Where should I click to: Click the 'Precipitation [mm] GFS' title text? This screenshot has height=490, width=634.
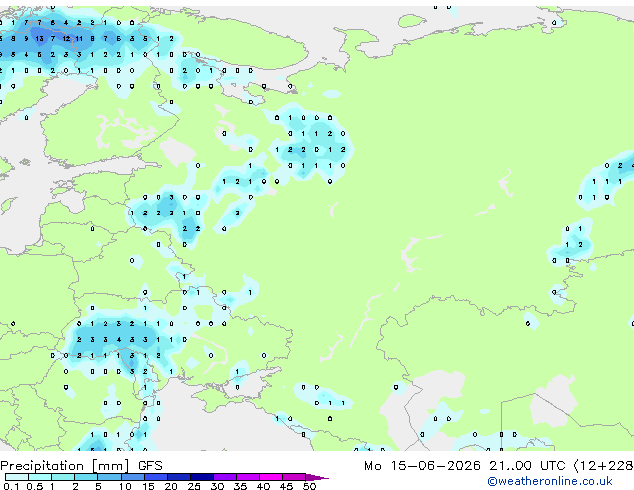(x=81, y=466)
